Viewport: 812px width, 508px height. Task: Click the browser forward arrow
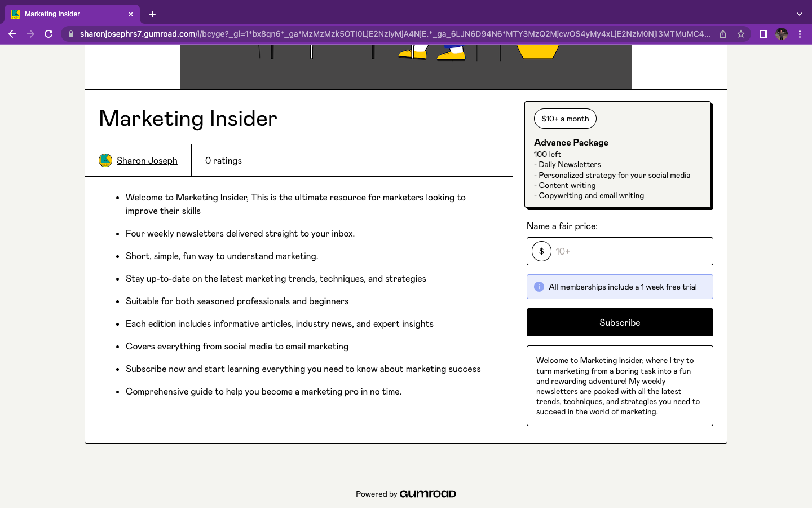pos(30,34)
